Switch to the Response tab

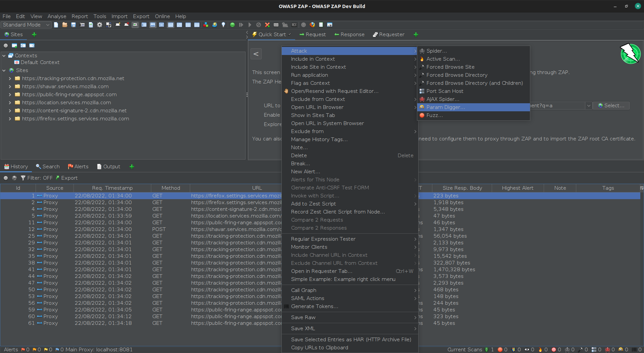tap(349, 34)
